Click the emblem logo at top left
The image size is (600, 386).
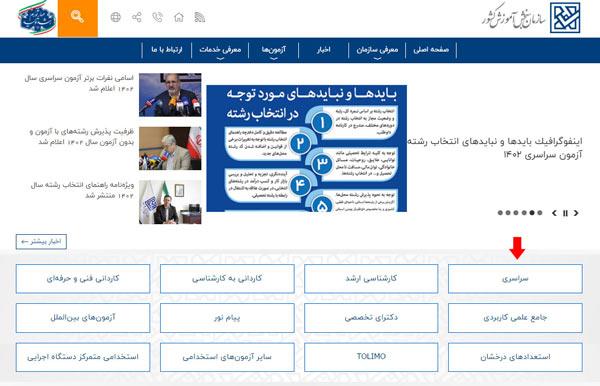[37, 18]
